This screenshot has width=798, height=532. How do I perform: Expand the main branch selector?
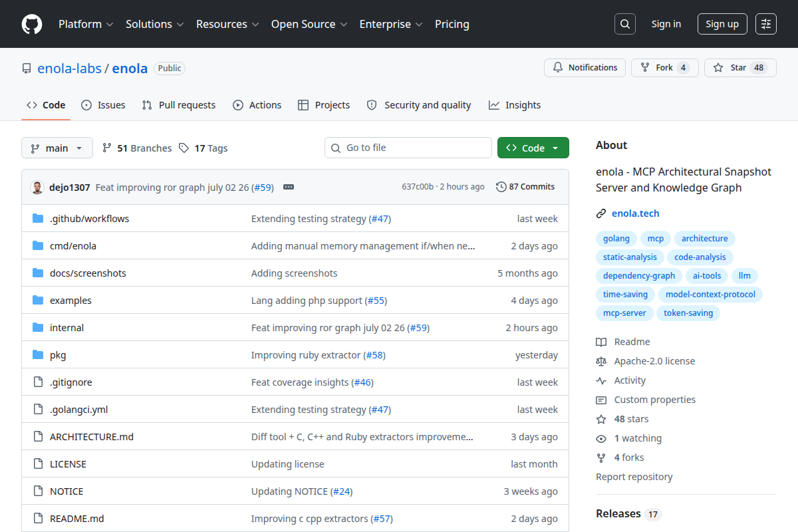pyautogui.click(x=57, y=148)
